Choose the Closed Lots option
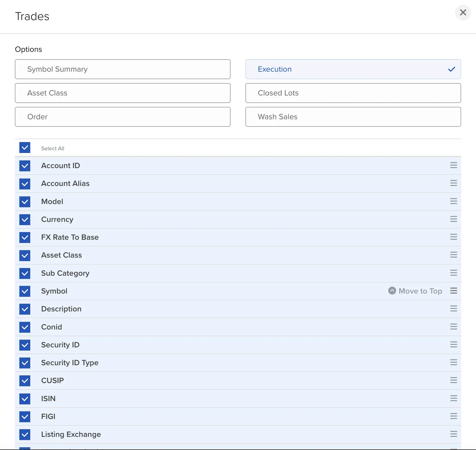This screenshot has height=450, width=476. click(353, 93)
